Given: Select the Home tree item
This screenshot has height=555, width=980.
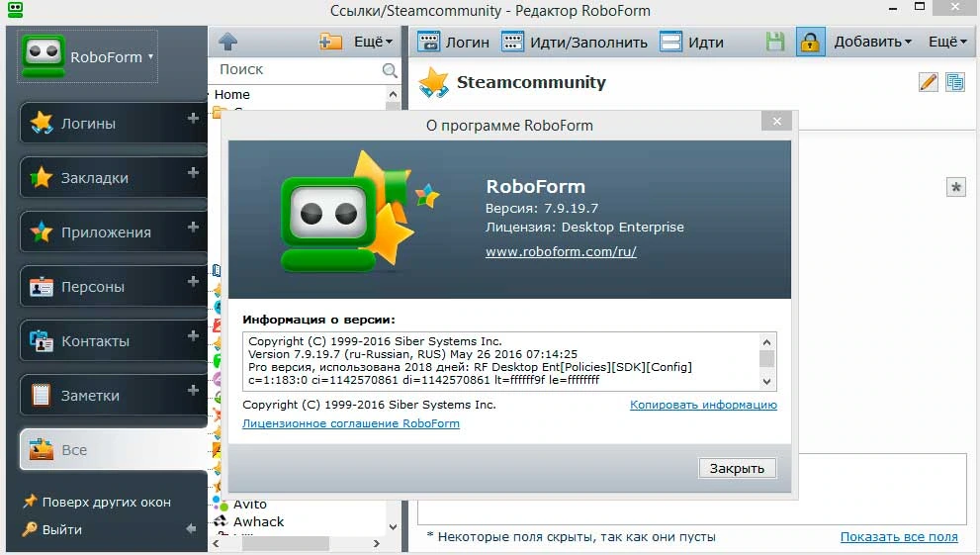Looking at the screenshot, I should (231, 94).
